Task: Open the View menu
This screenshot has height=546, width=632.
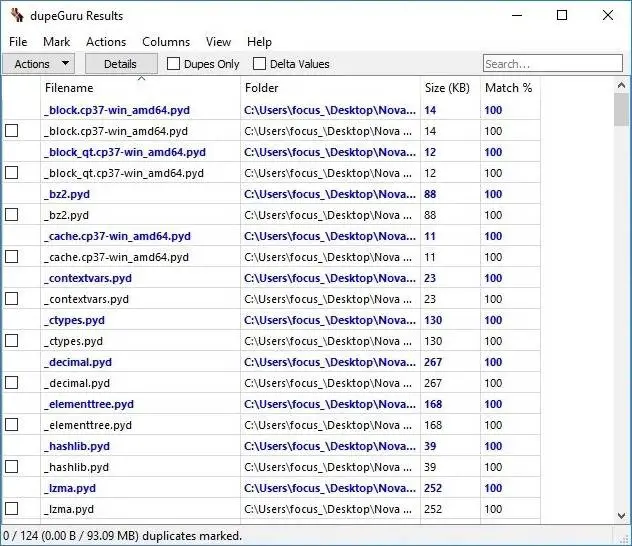Action: click(x=218, y=42)
